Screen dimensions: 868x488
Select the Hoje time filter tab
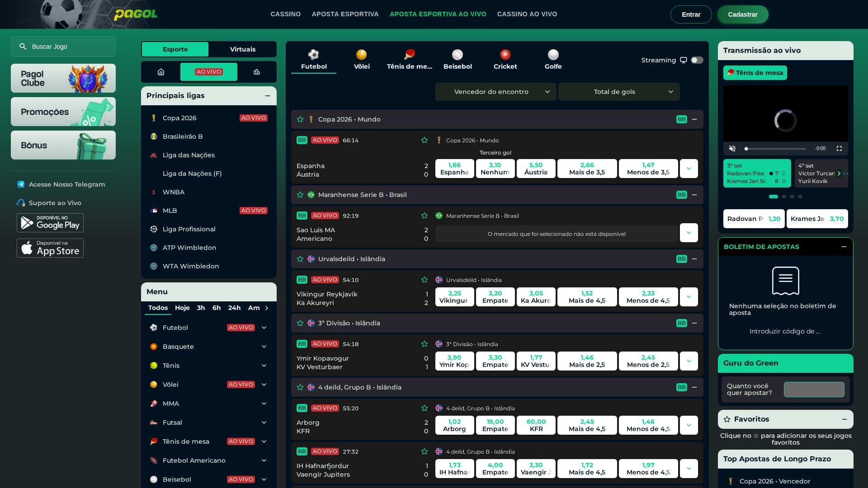tap(182, 308)
